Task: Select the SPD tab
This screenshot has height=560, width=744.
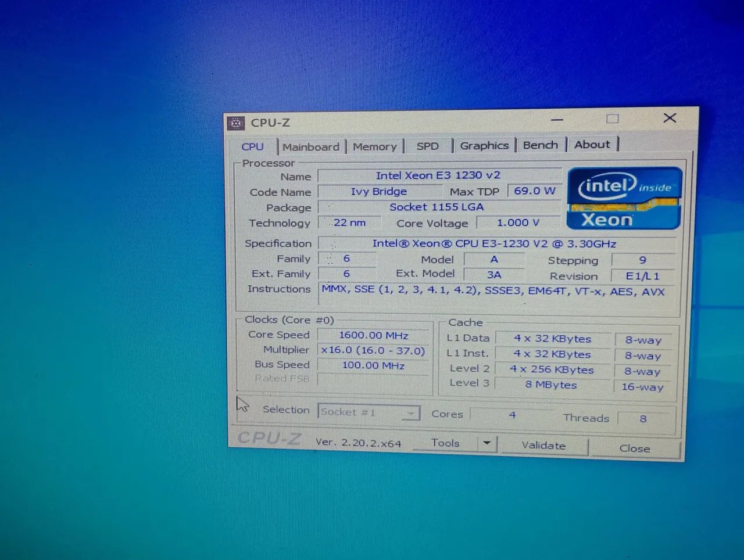Action: click(428, 146)
